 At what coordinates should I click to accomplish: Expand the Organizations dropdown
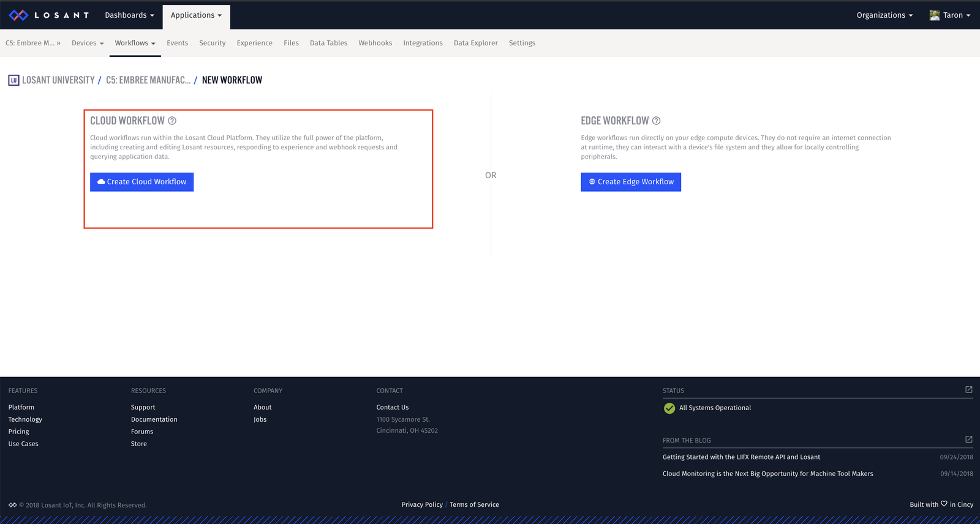pyautogui.click(x=884, y=15)
